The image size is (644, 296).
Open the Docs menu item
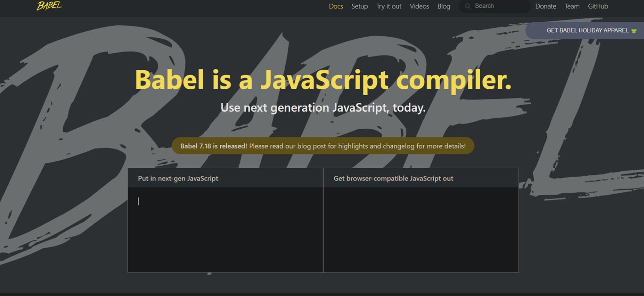[336, 6]
